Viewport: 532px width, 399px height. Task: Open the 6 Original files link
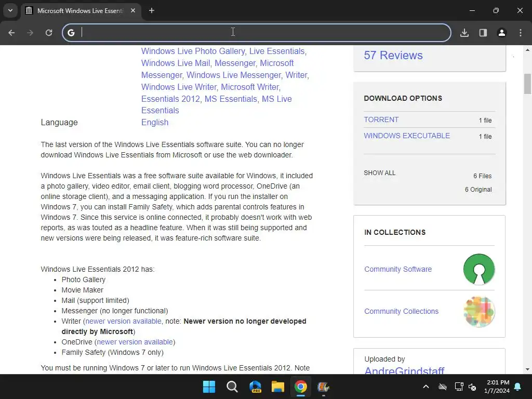point(478,190)
